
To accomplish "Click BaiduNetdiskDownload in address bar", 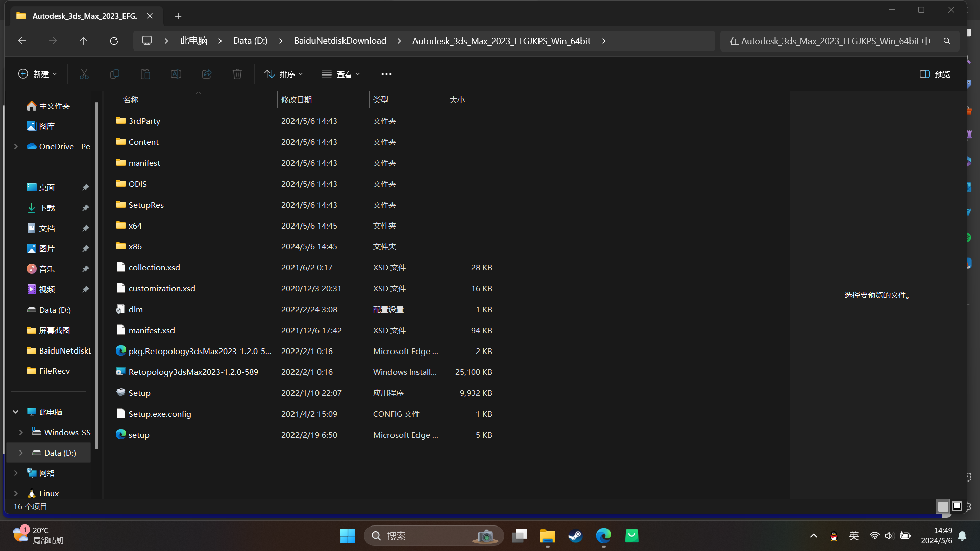I will pos(340,41).
